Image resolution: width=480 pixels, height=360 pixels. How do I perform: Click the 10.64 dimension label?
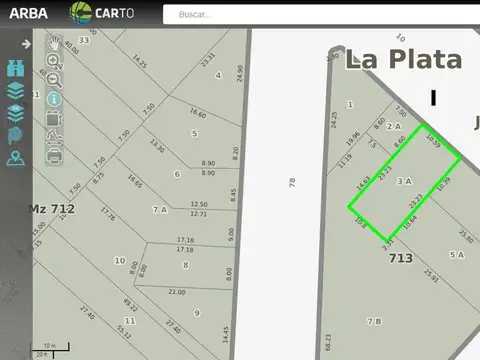tap(410, 222)
